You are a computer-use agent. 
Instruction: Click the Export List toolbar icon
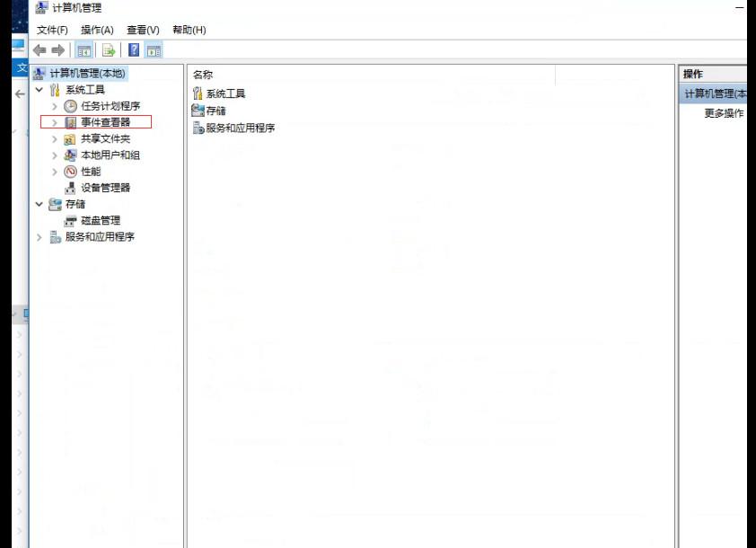(x=109, y=50)
